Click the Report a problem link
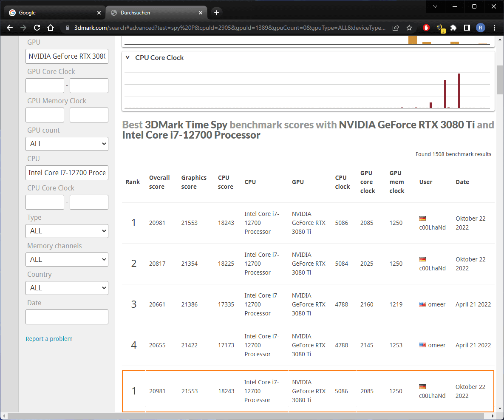The width and height of the screenshot is (504, 420). pyautogui.click(x=49, y=339)
